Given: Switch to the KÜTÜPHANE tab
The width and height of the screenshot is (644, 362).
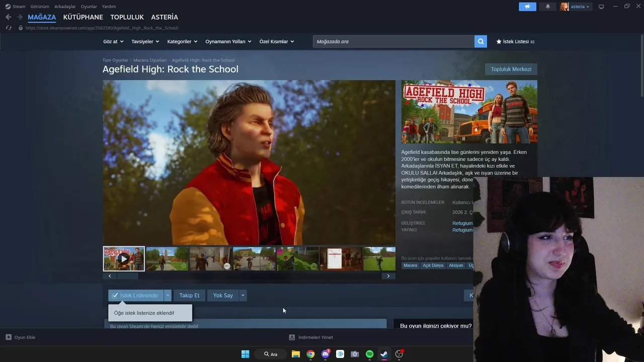Looking at the screenshot, I should click(x=83, y=17).
